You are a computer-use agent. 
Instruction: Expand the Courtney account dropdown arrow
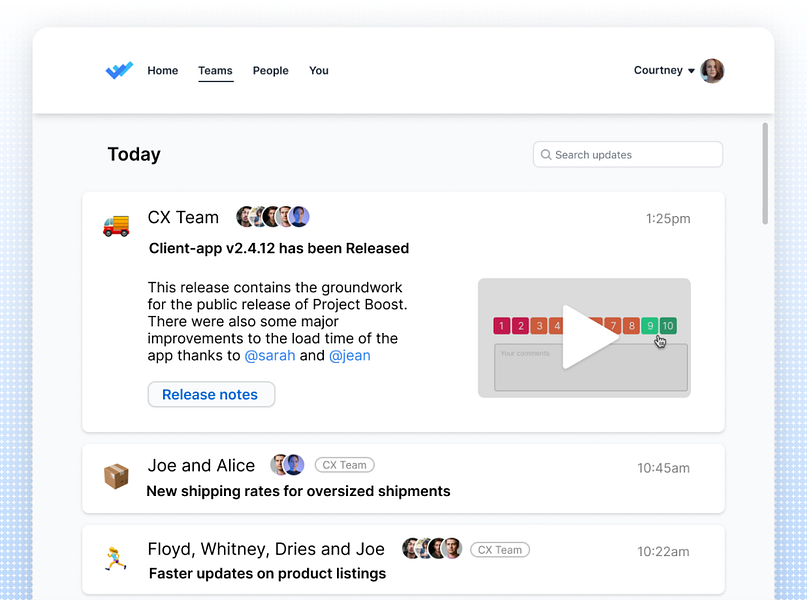[x=691, y=71]
